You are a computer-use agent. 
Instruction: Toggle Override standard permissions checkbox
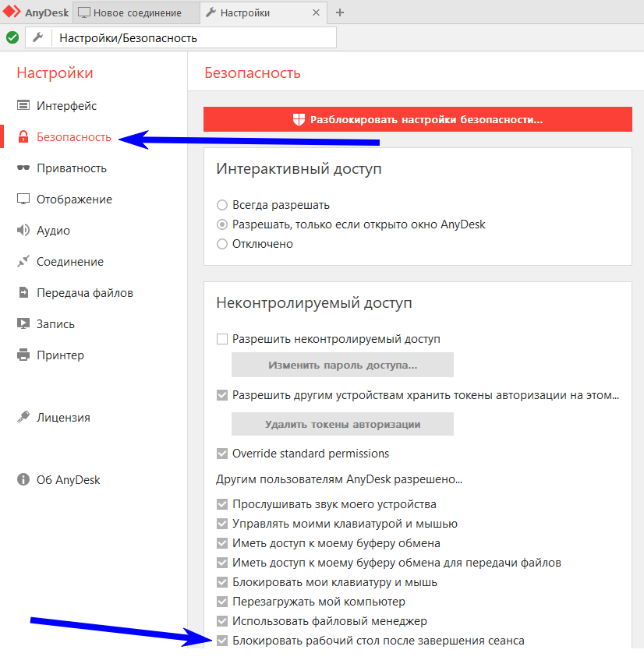click(x=222, y=454)
